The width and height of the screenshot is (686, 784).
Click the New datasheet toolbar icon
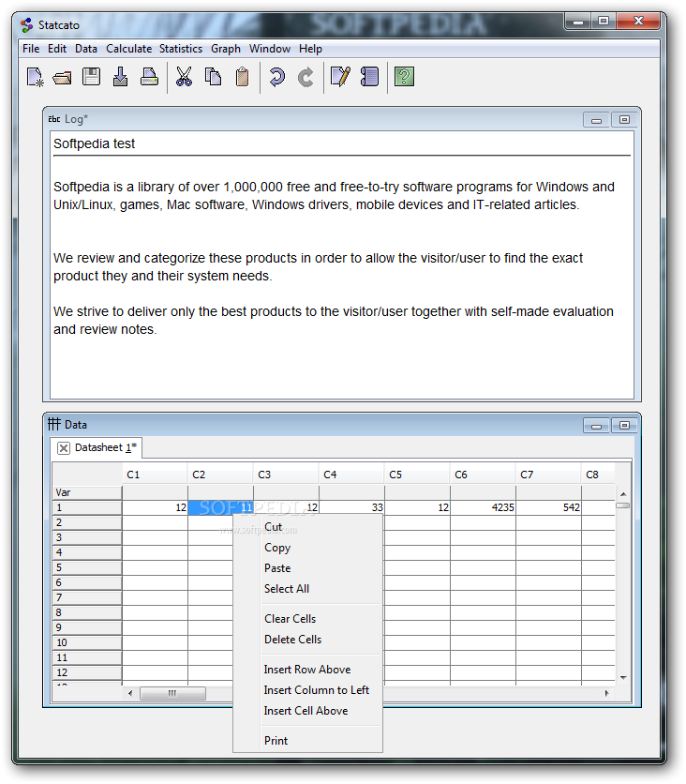click(35, 77)
